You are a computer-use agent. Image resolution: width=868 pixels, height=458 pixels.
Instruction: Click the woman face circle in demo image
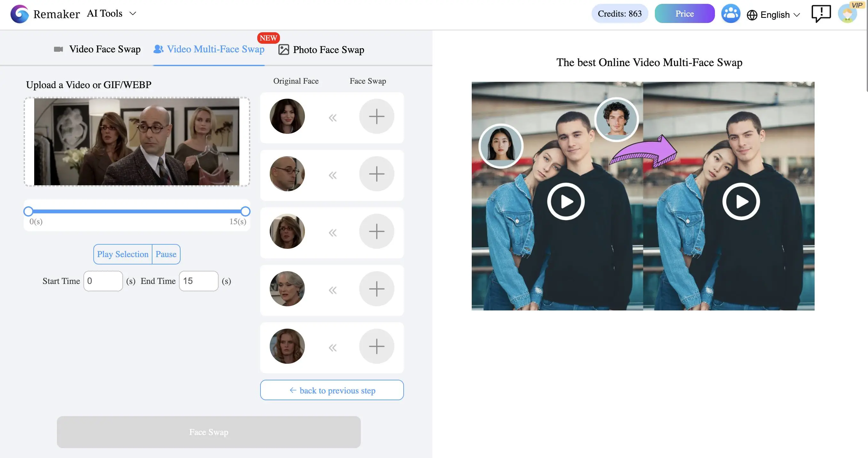tap(501, 146)
